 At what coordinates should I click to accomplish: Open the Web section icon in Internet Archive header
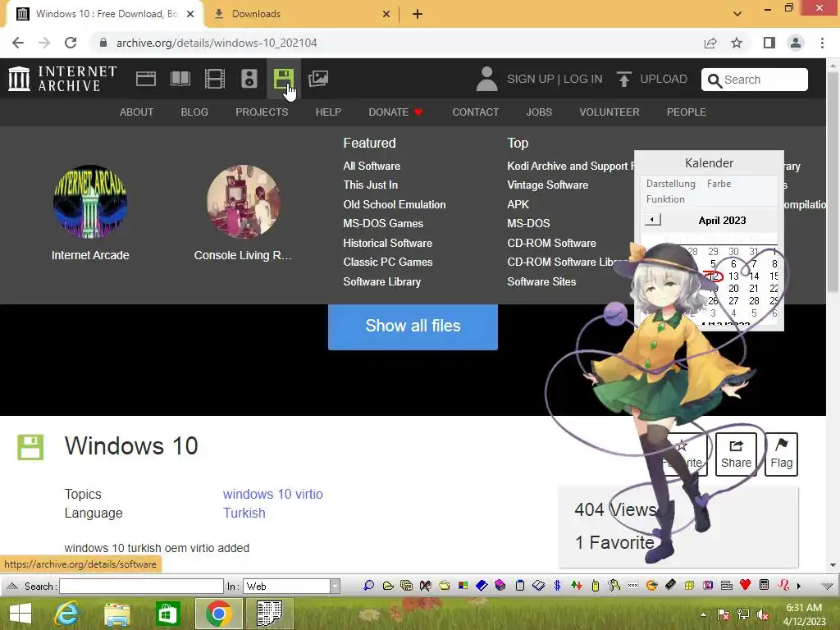[146, 79]
